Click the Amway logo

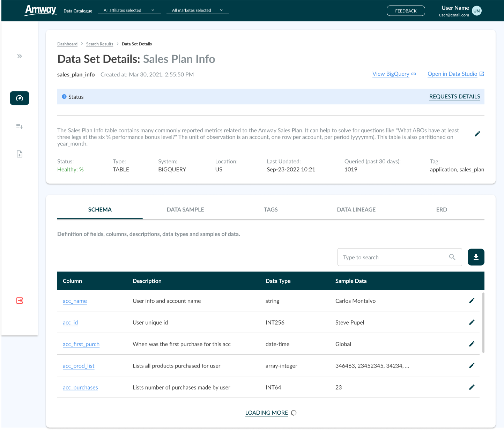click(x=40, y=10)
